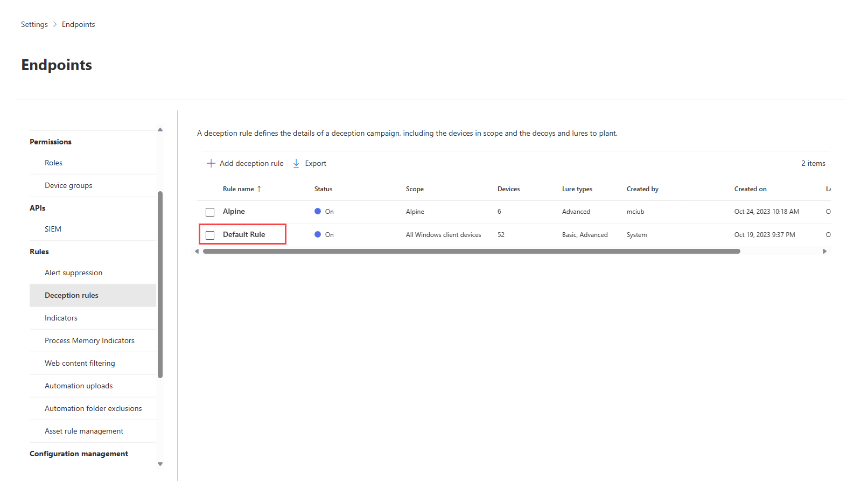Click the devices count '52'
This screenshot has width=868, height=481.
pyautogui.click(x=501, y=235)
